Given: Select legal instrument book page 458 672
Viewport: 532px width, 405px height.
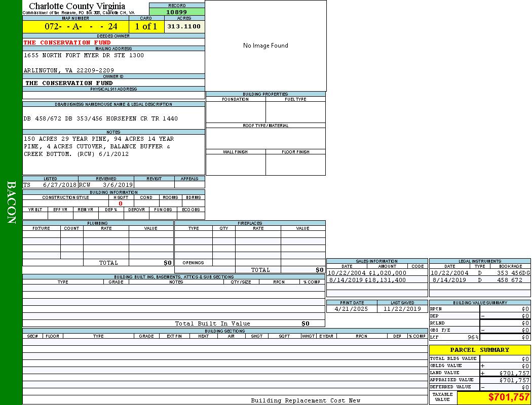Looking at the screenshot, I should click(x=509, y=280).
